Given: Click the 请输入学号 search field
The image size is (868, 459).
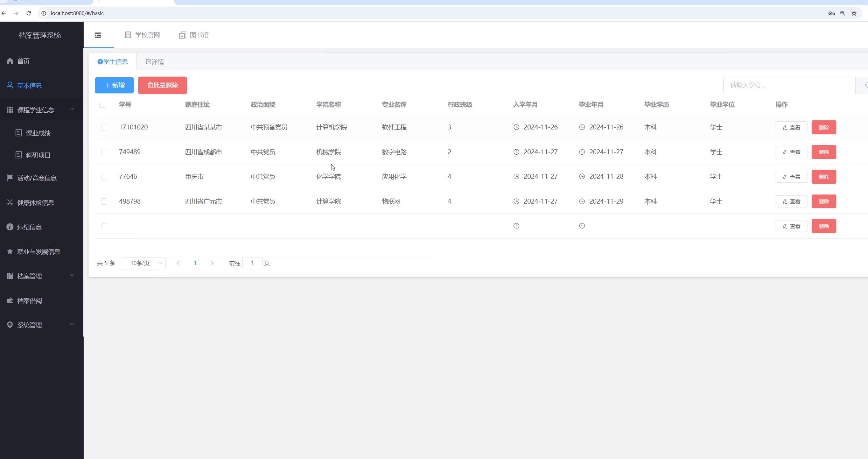Looking at the screenshot, I should point(789,85).
